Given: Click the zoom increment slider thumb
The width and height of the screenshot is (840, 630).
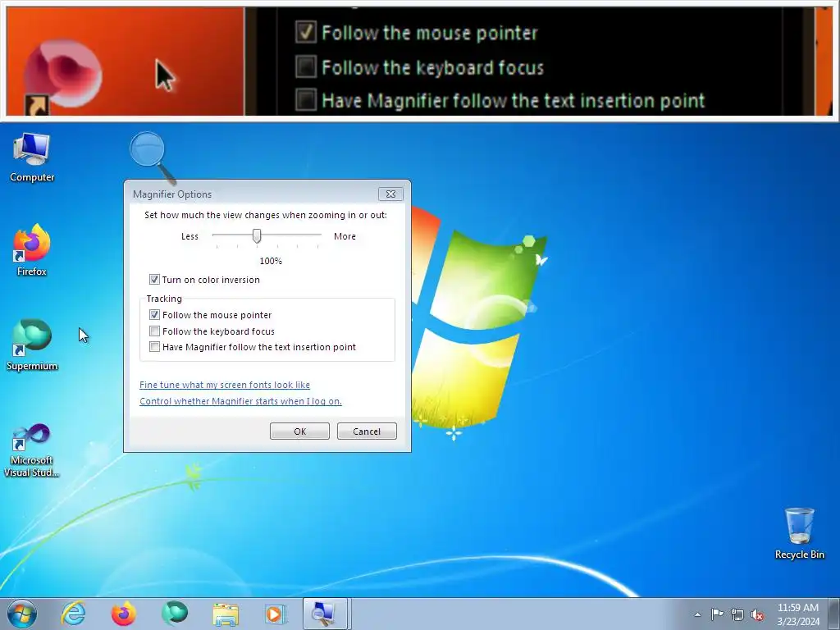Looking at the screenshot, I should click(257, 235).
